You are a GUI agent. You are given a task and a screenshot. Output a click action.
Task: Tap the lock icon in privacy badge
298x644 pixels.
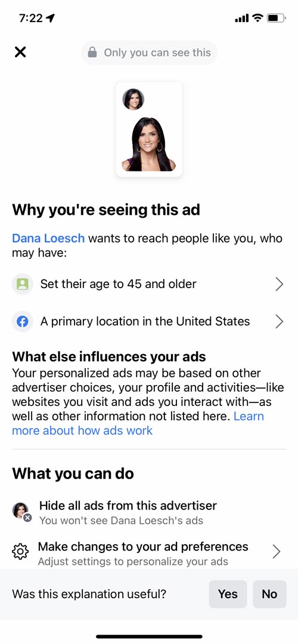click(93, 52)
